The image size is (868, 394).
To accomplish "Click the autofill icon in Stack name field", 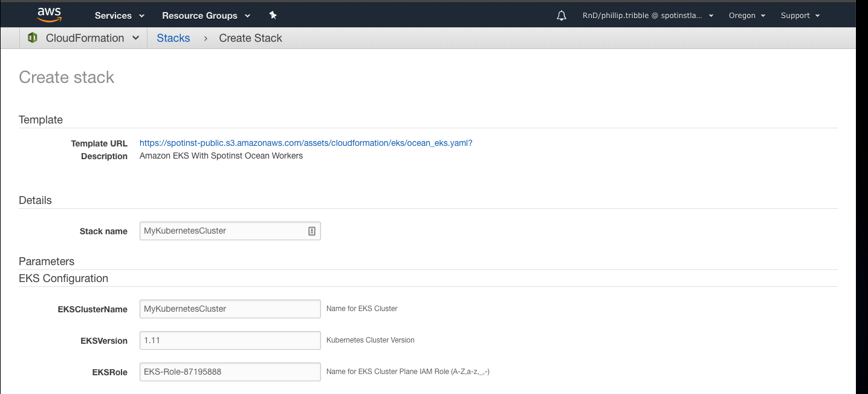I will (x=312, y=231).
